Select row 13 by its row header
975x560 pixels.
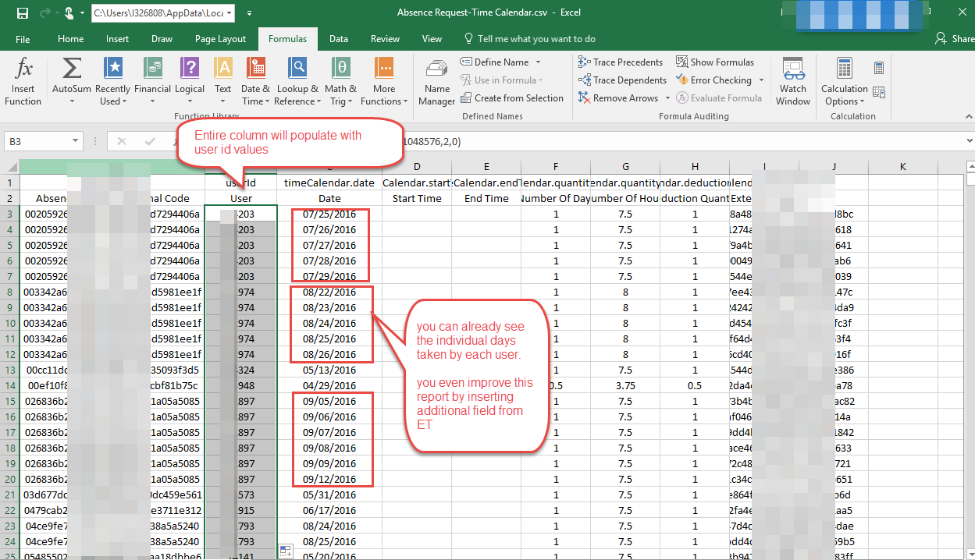point(9,370)
